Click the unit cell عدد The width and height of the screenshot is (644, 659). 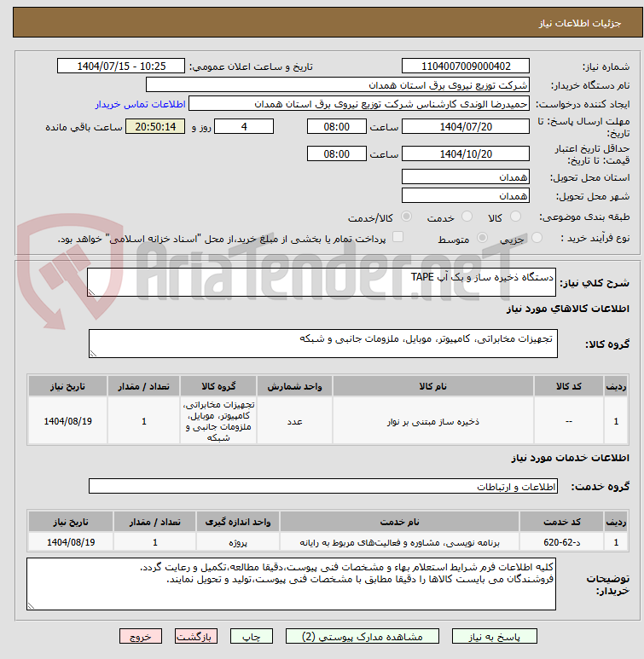click(294, 421)
